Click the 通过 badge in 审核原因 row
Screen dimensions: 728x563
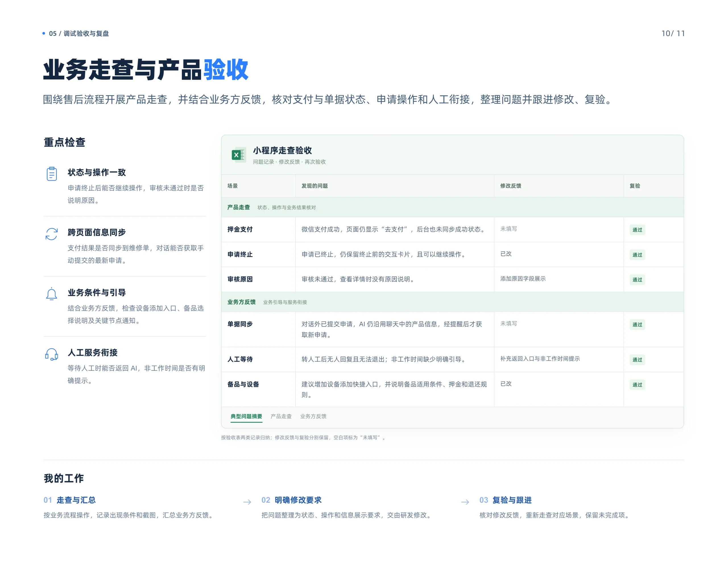(637, 280)
